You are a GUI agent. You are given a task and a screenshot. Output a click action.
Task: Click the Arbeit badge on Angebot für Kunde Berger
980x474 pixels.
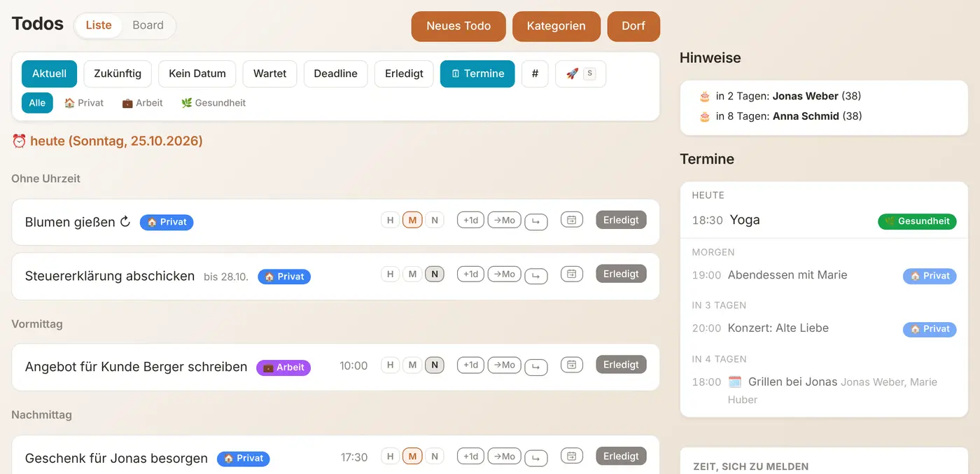tap(283, 367)
